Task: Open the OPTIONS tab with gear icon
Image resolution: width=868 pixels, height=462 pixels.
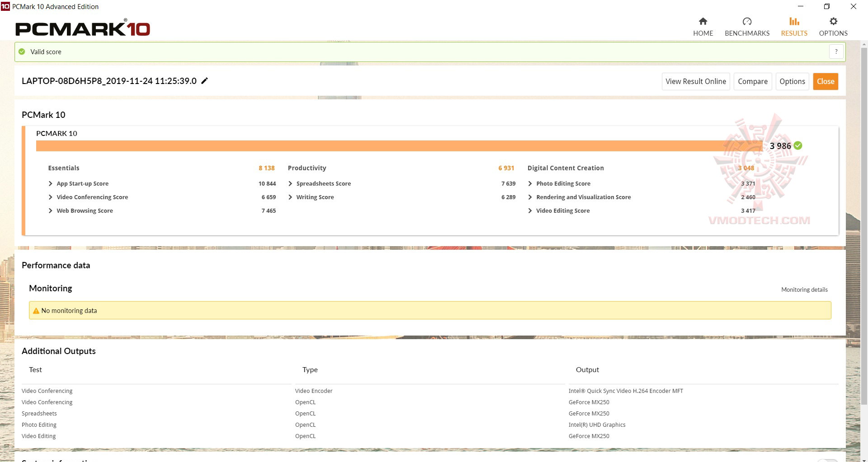Action: pyautogui.click(x=833, y=27)
